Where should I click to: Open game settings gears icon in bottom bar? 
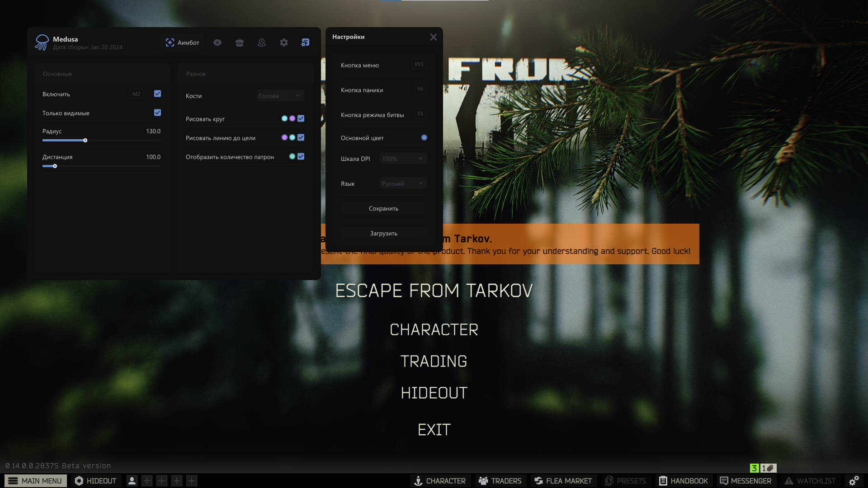click(x=854, y=481)
